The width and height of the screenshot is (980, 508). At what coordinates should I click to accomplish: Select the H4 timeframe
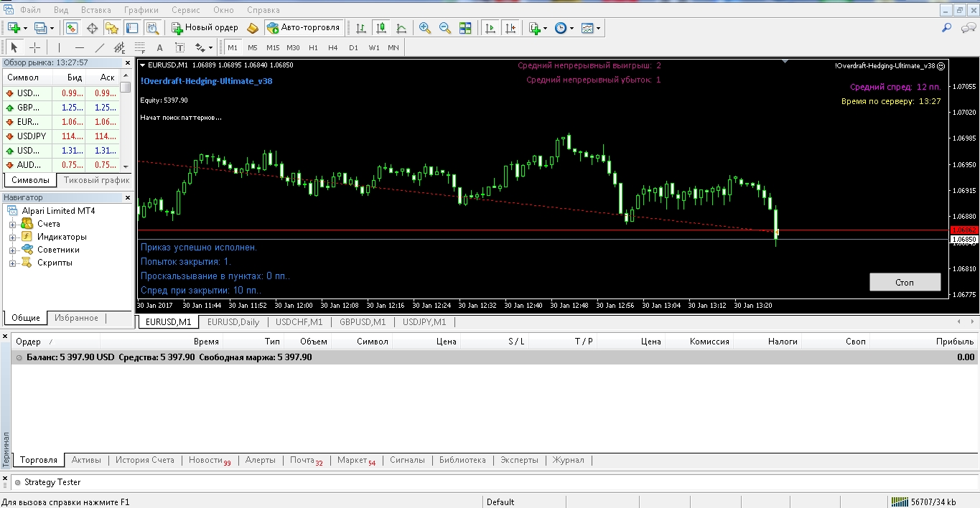point(333,47)
